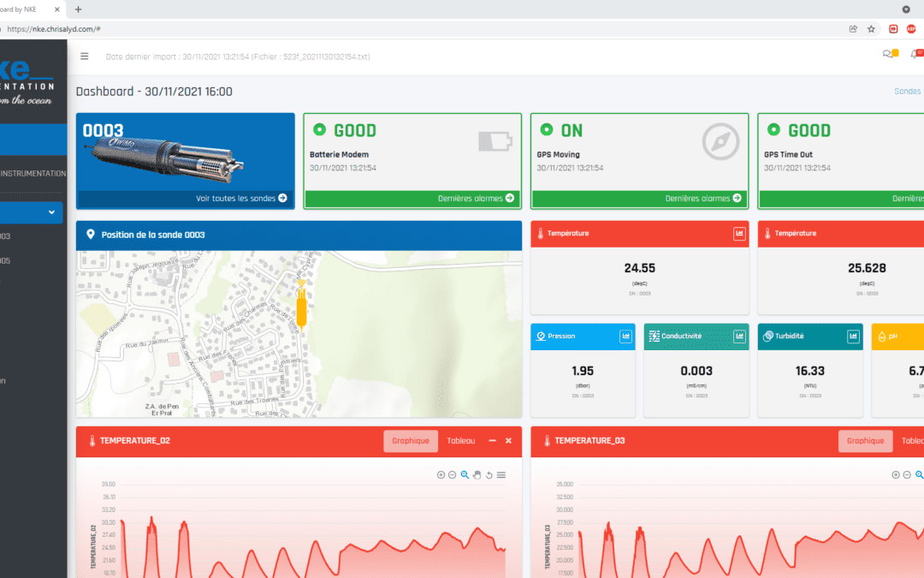
Task: Close the Dashboard by NKE browser tab
Action: [x=56, y=9]
